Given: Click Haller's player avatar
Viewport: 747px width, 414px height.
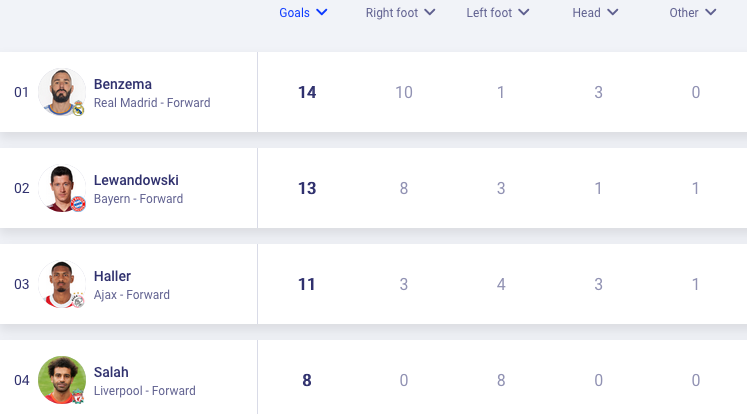Looking at the screenshot, I should pyautogui.click(x=60, y=283).
